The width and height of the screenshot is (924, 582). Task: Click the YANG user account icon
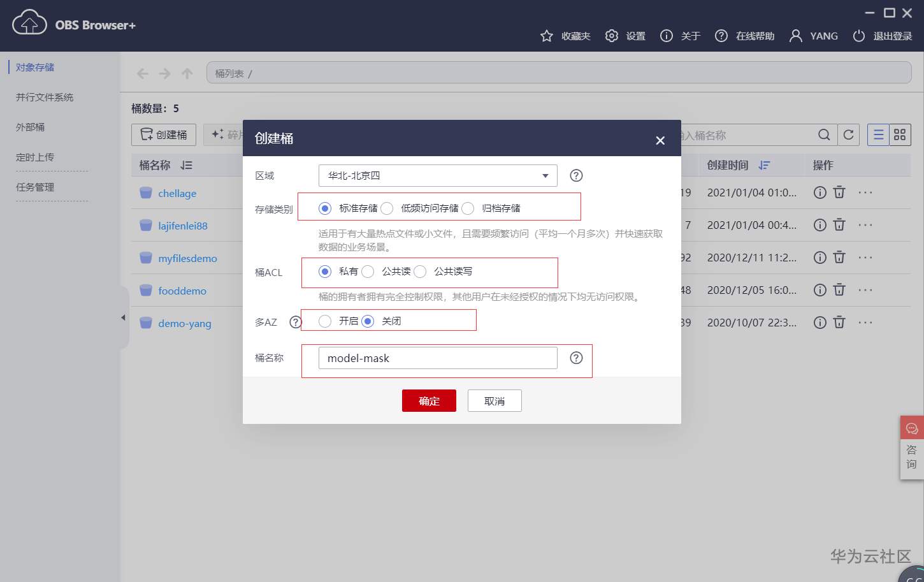795,36
